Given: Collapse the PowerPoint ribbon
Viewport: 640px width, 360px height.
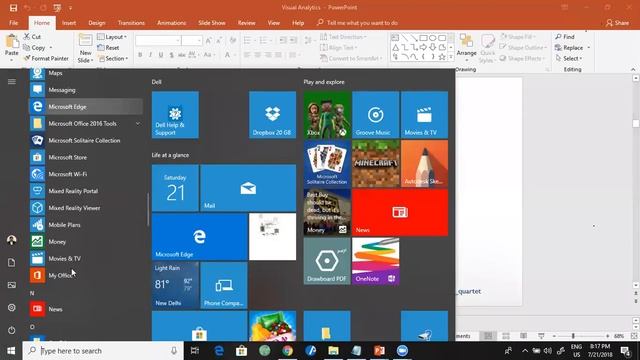Looking at the screenshot, I should [x=633, y=69].
